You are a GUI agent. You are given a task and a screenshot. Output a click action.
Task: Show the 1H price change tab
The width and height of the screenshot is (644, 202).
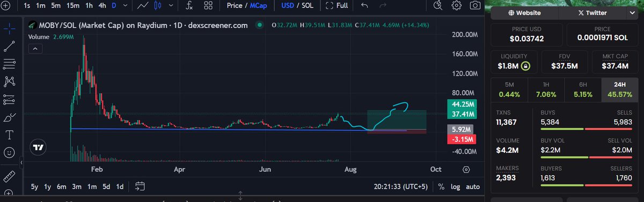(546, 89)
